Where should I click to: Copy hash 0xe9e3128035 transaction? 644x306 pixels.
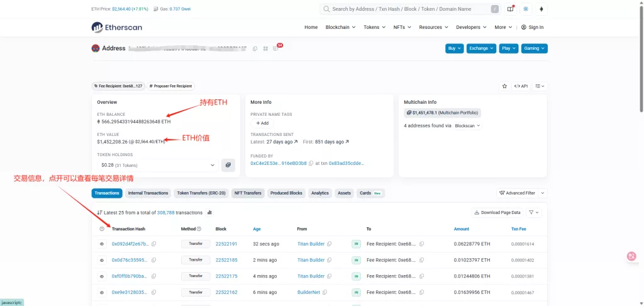click(x=153, y=292)
